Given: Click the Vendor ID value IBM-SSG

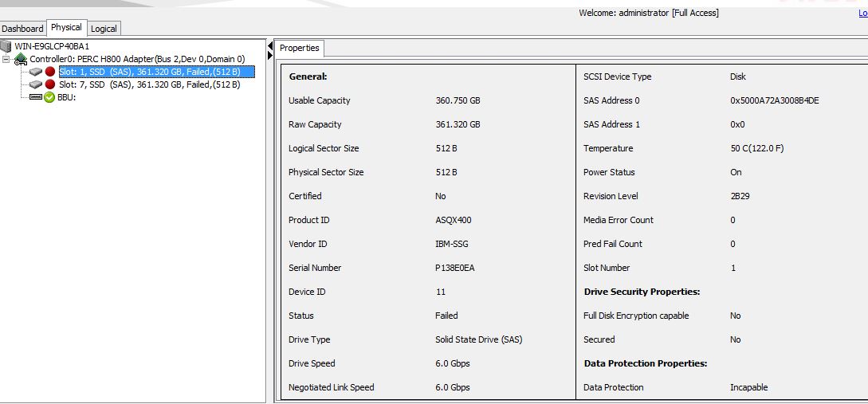Looking at the screenshot, I should coord(452,244).
